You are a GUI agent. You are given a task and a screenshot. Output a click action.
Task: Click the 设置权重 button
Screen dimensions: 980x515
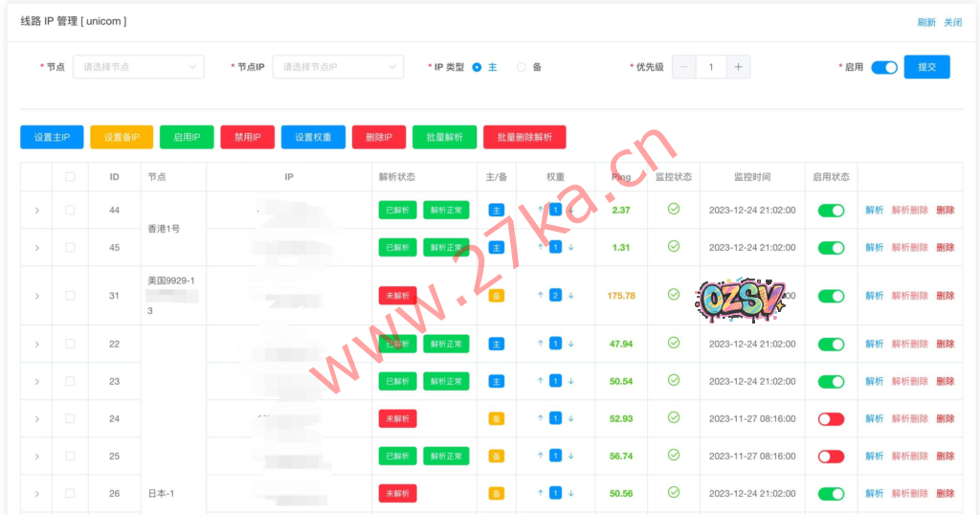(x=313, y=137)
